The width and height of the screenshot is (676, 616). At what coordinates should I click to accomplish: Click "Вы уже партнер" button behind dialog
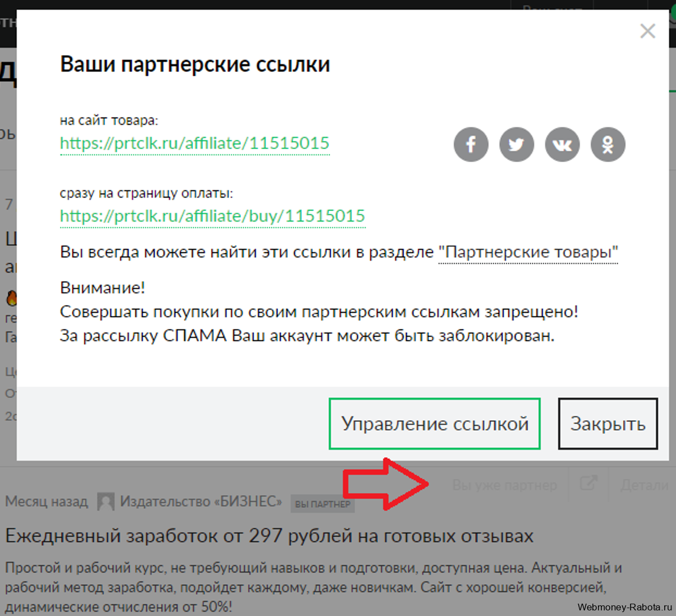click(x=504, y=485)
